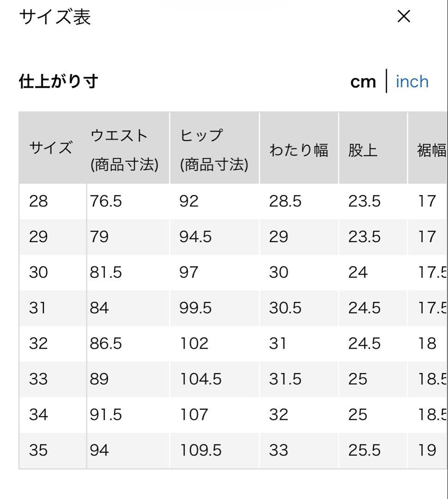
Task: Click the 76.5 waist value cell
Action: click(128, 201)
